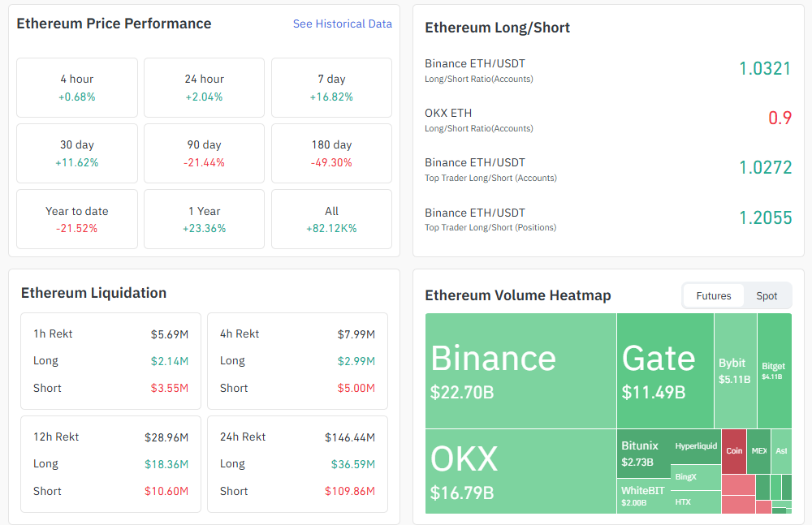Select the Futures heatmap tab

714,296
